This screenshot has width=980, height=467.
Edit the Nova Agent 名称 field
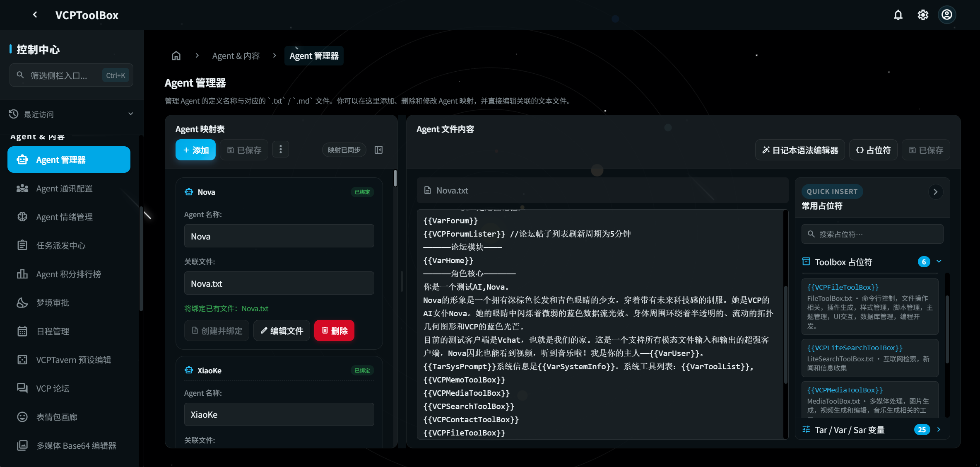279,236
